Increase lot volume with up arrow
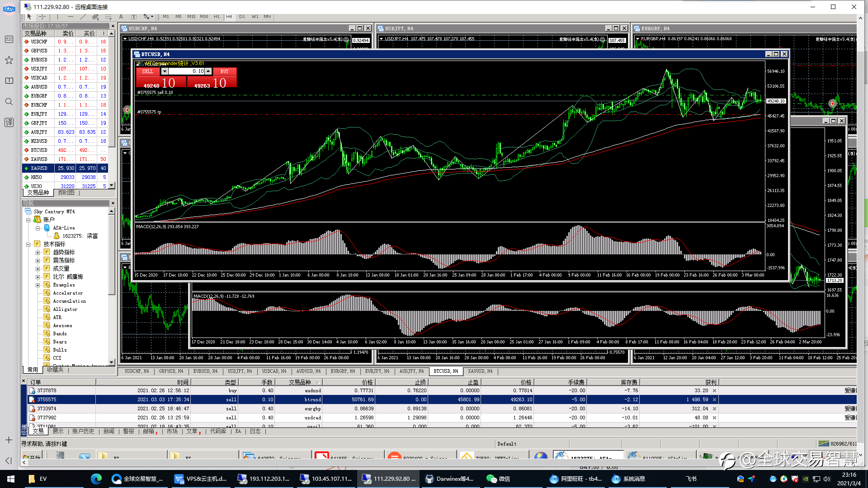868x488 pixels. [x=208, y=71]
